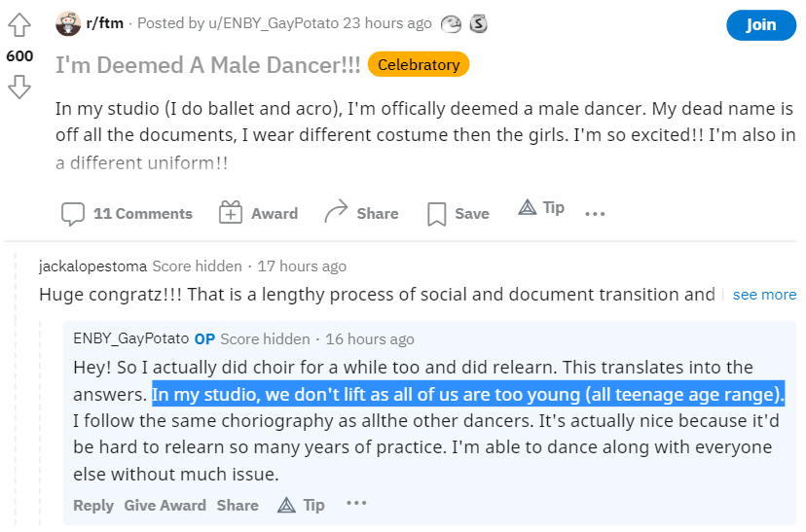Click the Award gift icon
This screenshot has height=532, width=806.
[231, 212]
